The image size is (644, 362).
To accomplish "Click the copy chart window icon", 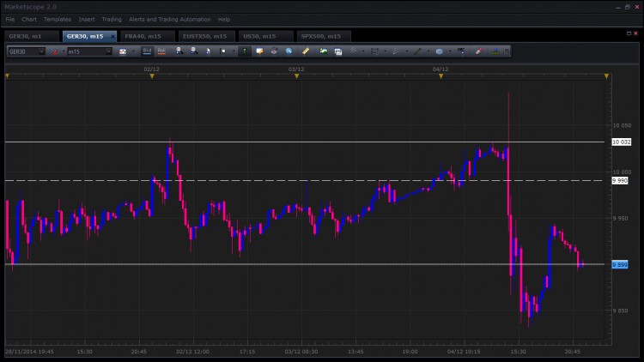I will 338,51.
